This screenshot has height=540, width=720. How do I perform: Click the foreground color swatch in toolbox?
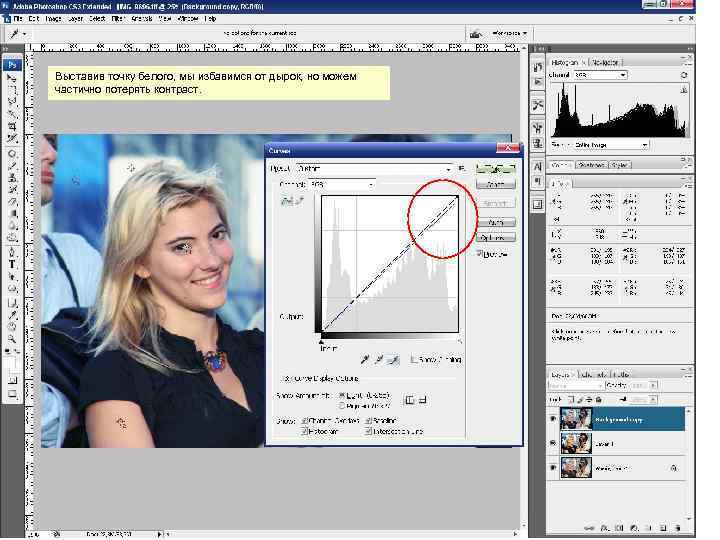10,363
